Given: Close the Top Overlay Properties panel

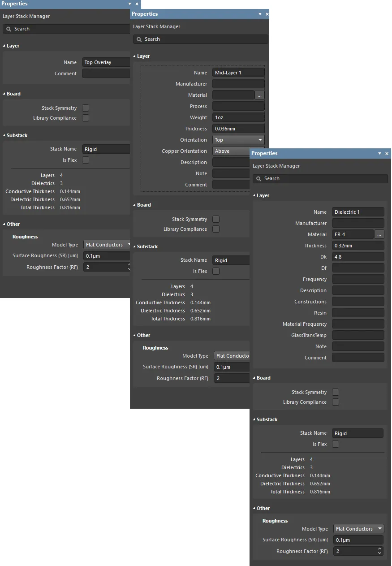Looking at the screenshot, I should pos(137,4).
